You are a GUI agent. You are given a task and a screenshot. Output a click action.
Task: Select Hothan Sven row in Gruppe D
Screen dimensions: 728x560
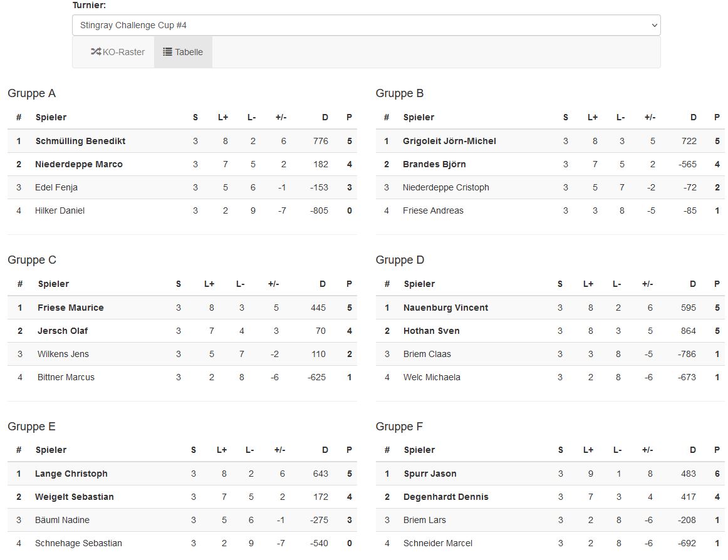coord(431,331)
